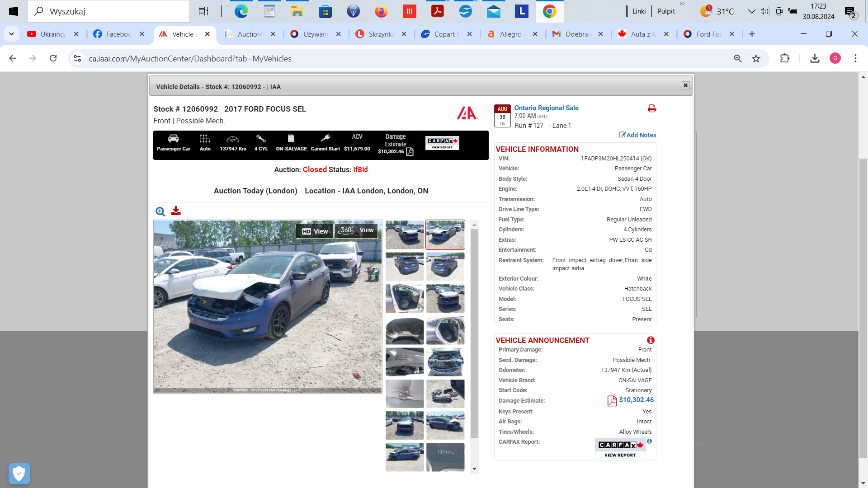868x488 pixels.
Task: Bookmark this page with the star
Action: tap(756, 58)
